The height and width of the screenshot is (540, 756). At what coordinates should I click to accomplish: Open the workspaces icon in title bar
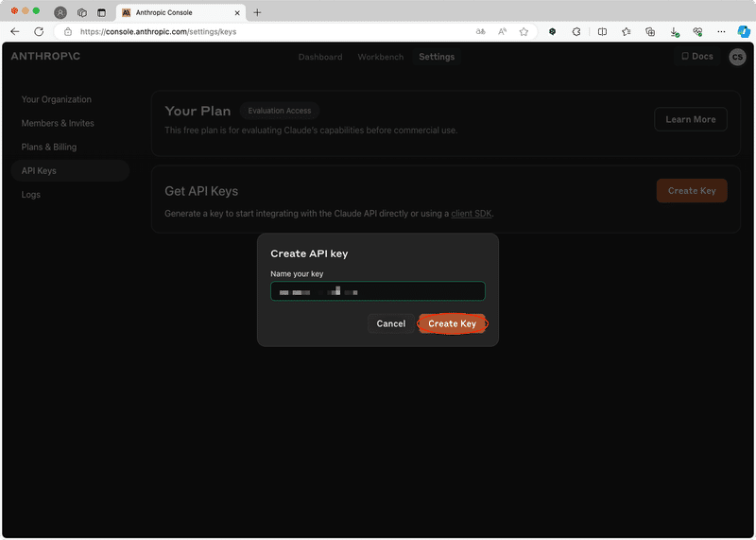82,12
